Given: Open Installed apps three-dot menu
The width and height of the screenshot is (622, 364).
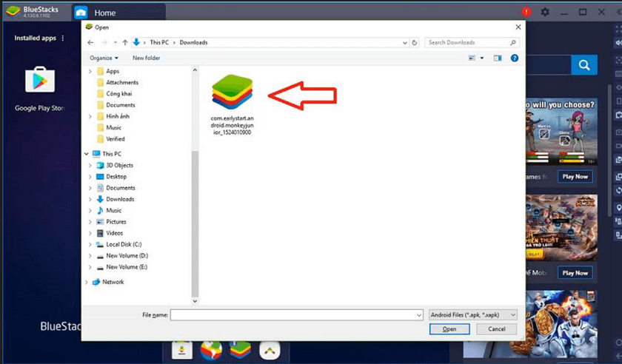Looking at the screenshot, I should 63,38.
